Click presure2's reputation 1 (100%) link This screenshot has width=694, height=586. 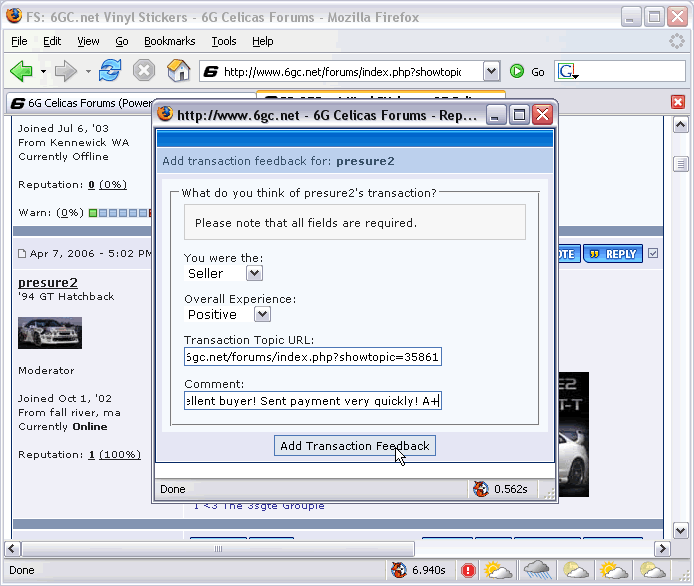[115, 455]
